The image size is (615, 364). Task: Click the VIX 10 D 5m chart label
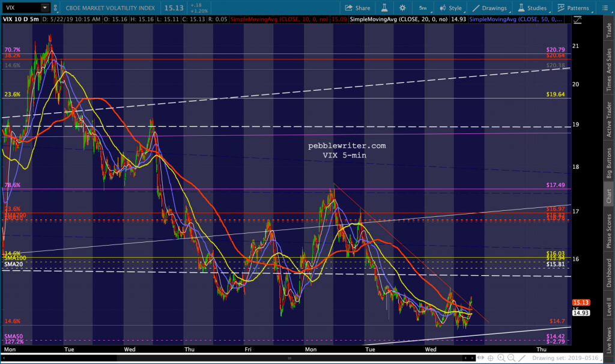pyautogui.click(x=21, y=19)
